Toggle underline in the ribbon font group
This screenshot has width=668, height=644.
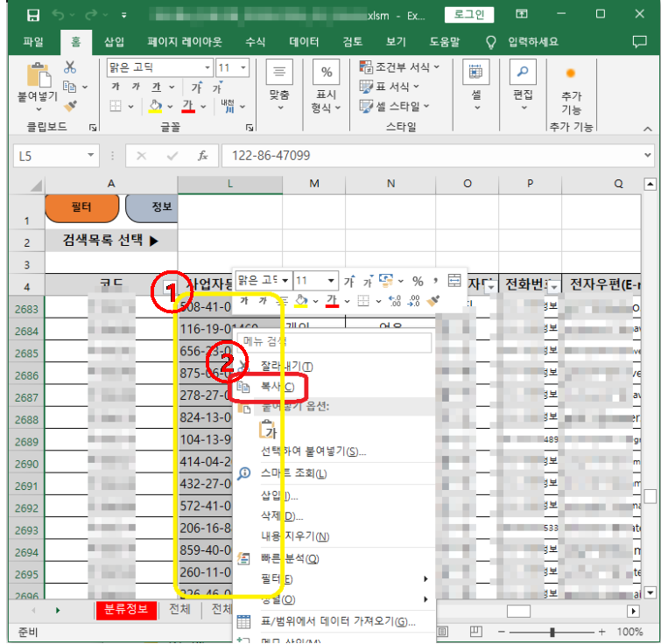point(157,87)
